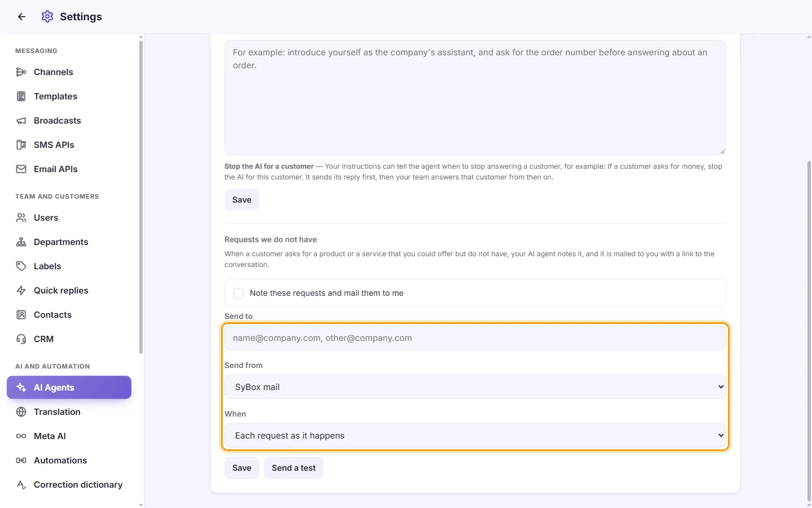Click the Quick replies lightning icon
Screen dimensions: 812x508
[x=21, y=290]
